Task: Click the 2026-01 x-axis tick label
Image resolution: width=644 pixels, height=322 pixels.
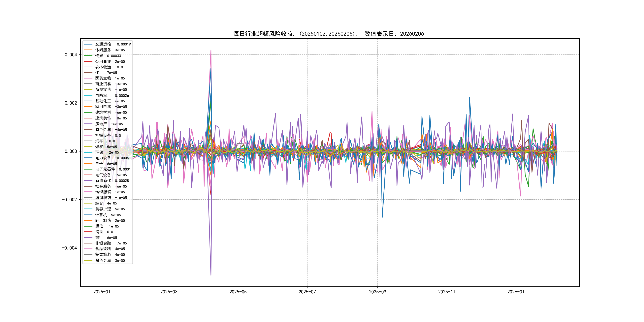Action: tap(516, 292)
